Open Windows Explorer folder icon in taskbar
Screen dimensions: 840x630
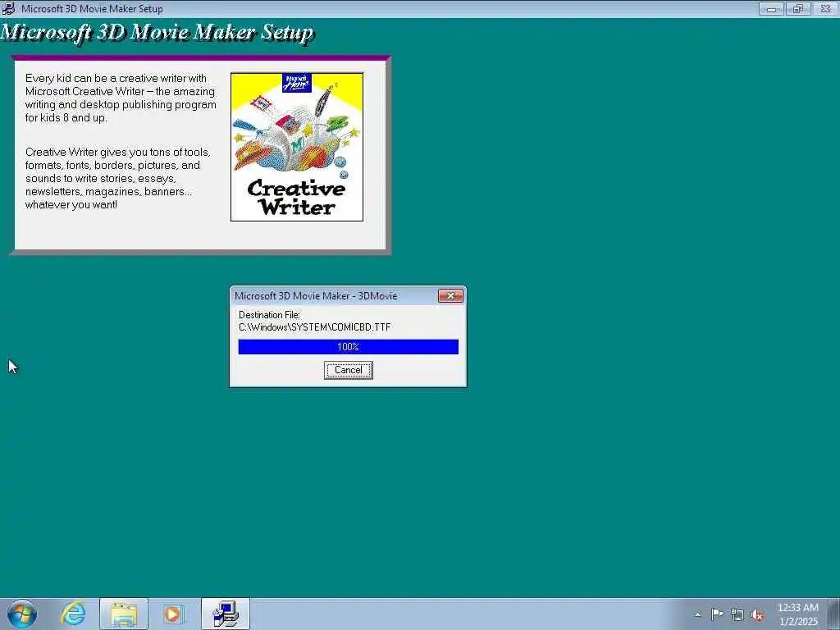tap(124, 614)
